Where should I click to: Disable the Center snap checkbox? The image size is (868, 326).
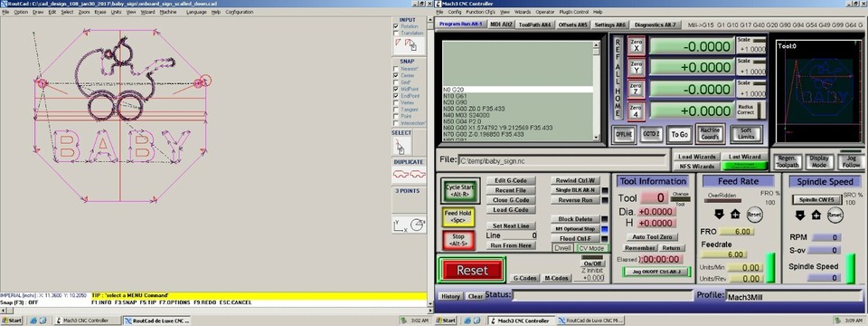[x=396, y=75]
